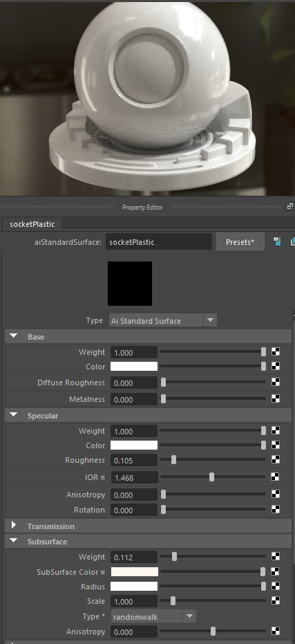Image resolution: width=295 pixels, height=644 pixels.
Task: Click the Subsurface Scale value field
Action: 134,601
